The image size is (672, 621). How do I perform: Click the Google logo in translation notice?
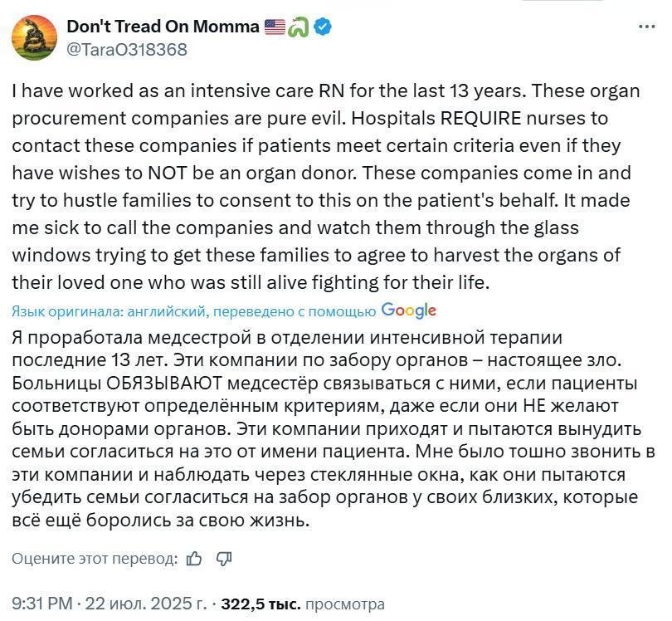[408, 310]
